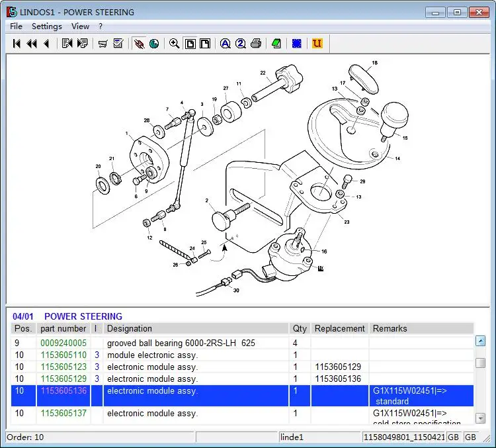Click the blue circled A icon
Viewport: 496px width, 448px height.
tap(225, 44)
